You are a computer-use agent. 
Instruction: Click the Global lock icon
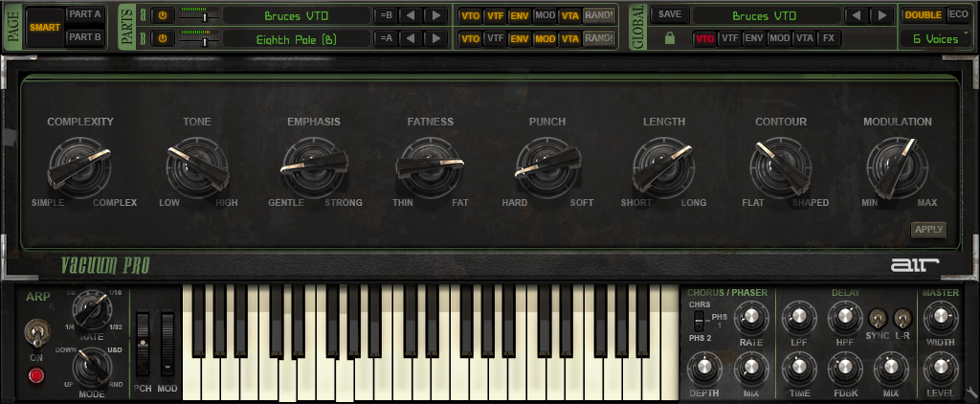[x=670, y=38]
